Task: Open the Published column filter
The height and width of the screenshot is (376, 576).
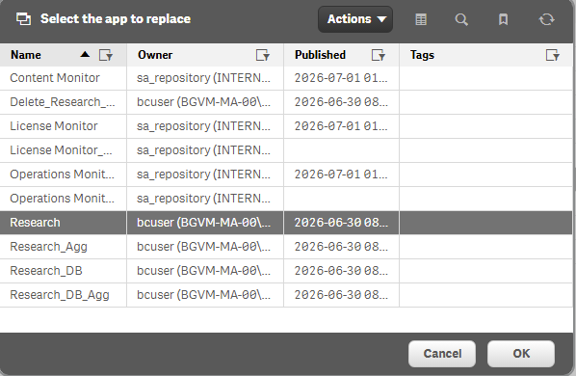Action: (x=378, y=55)
